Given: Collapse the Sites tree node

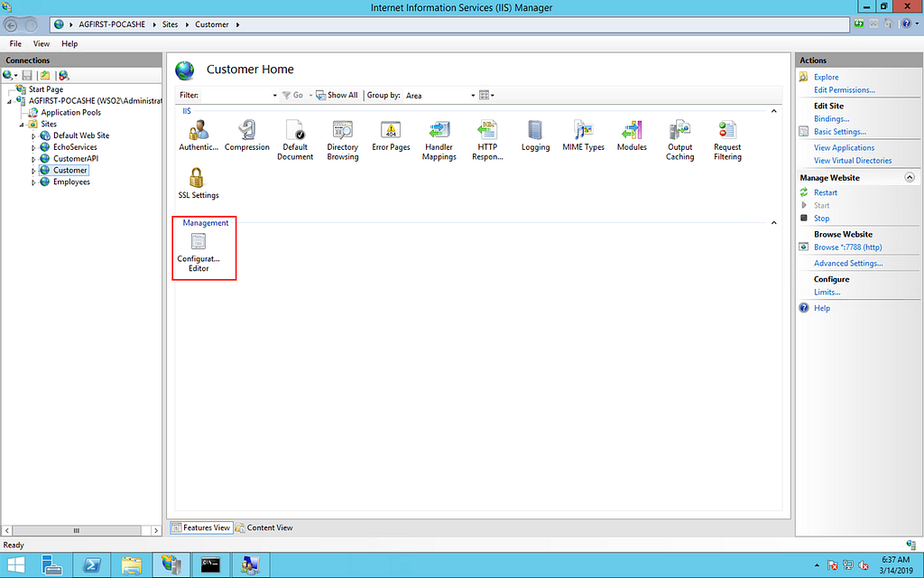Looking at the screenshot, I should pos(22,125).
